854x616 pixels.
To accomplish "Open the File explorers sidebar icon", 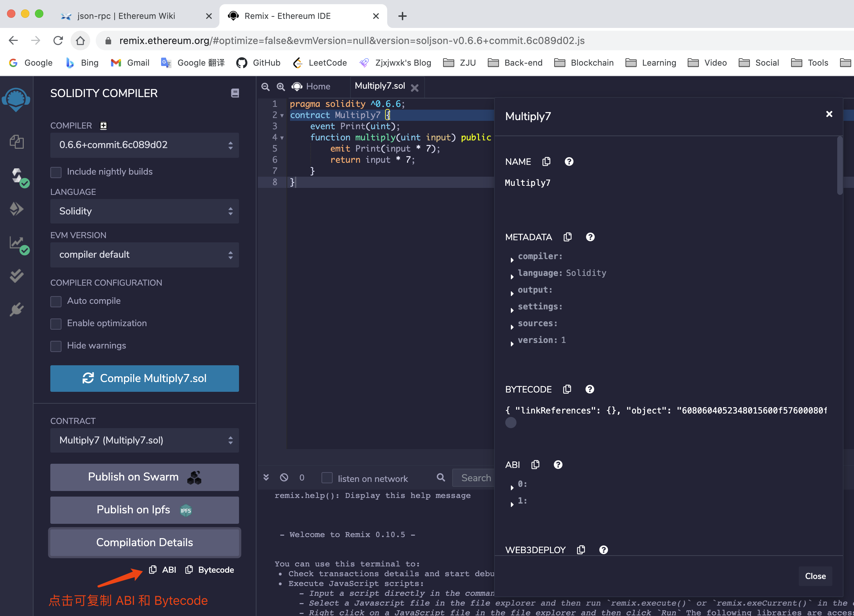I will [x=16, y=142].
